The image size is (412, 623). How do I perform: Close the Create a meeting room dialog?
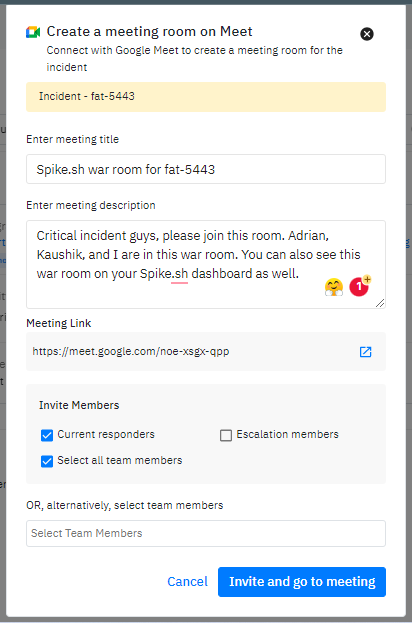coord(367,34)
